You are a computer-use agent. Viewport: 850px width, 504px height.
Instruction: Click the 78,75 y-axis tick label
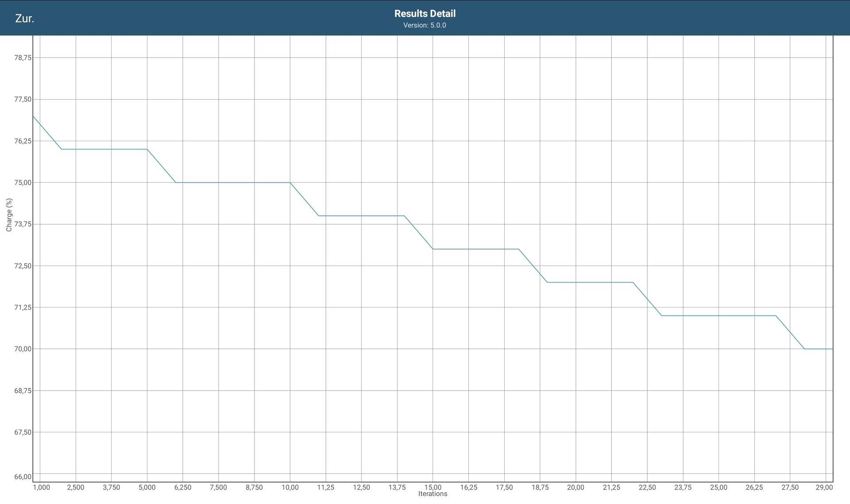coord(23,58)
